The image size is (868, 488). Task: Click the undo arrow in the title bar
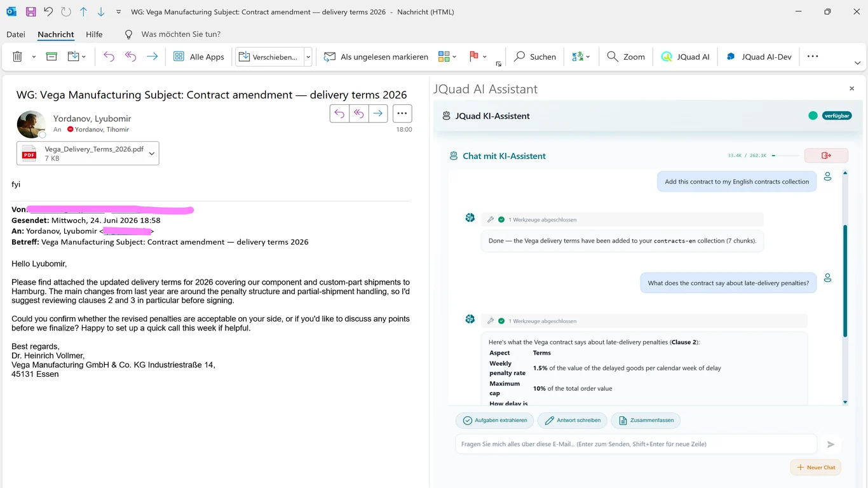48,11
